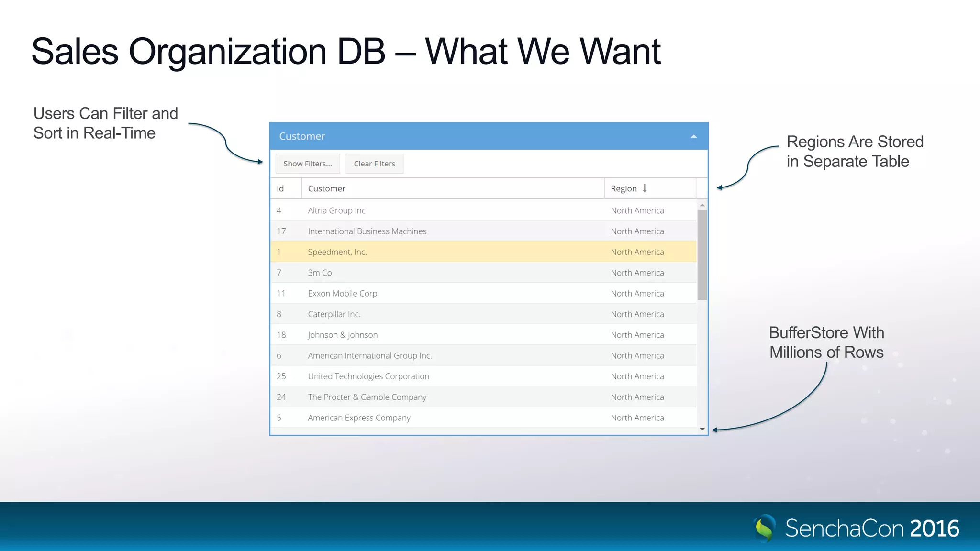
Task: Click the Sencha leaf logo icon
Action: click(x=765, y=528)
